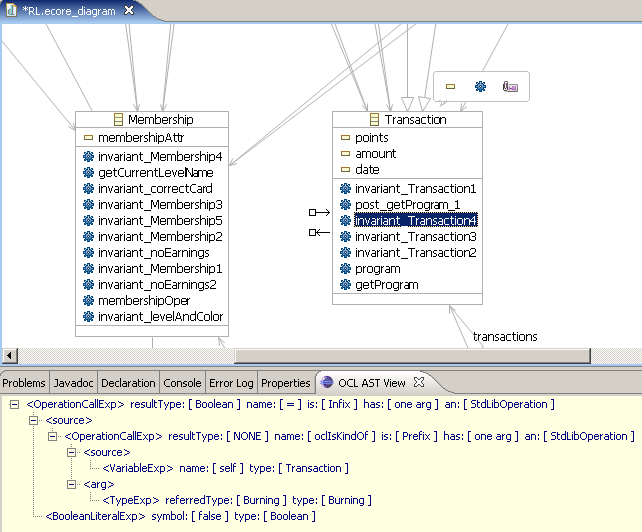
Task: Select invariant_Membership1 operation
Action: click(160, 269)
